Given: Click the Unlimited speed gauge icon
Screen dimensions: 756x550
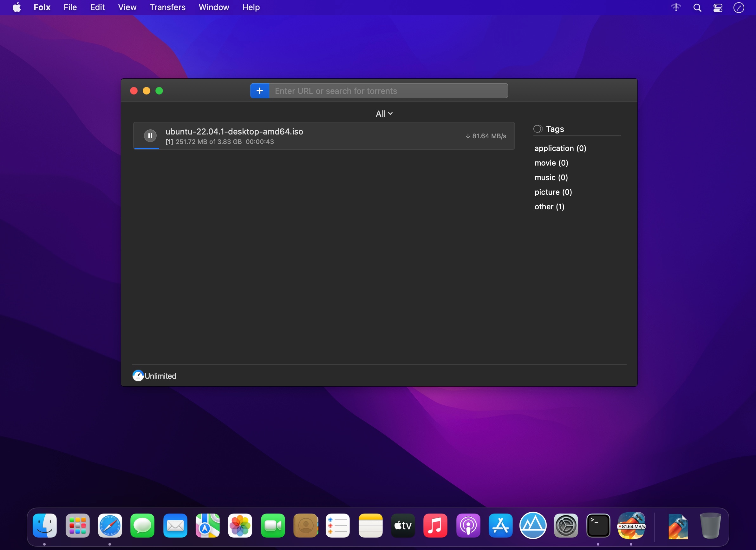Looking at the screenshot, I should click(x=138, y=376).
